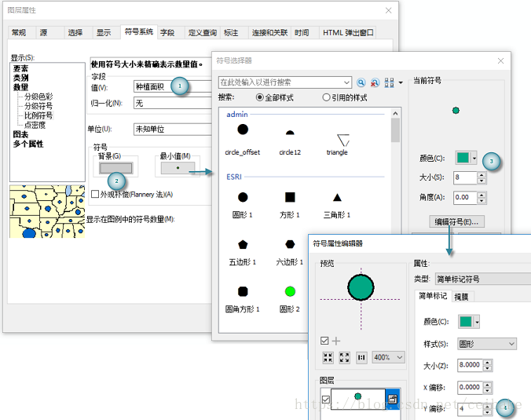This screenshot has height=420, width=531.
Task: Open the 颜色 dropdown arrow in Symbol Selector
Action: click(x=474, y=158)
